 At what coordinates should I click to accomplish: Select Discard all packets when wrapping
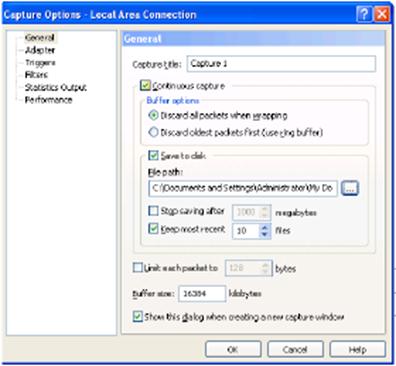click(x=153, y=116)
